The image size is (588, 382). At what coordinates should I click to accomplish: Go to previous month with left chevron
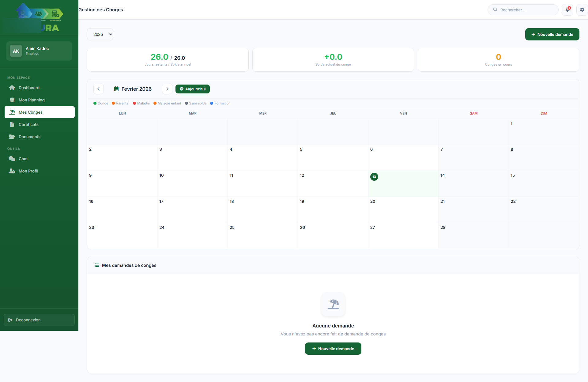click(x=98, y=89)
